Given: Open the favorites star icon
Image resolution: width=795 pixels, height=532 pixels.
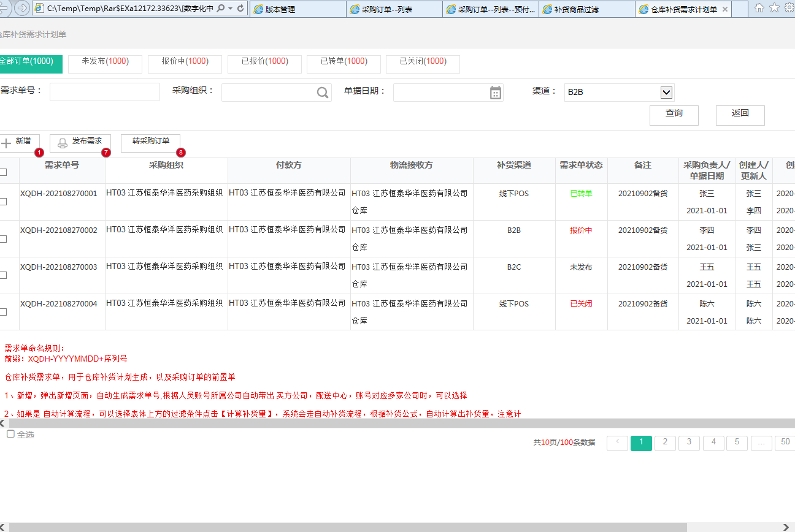Looking at the screenshot, I should point(774,8).
